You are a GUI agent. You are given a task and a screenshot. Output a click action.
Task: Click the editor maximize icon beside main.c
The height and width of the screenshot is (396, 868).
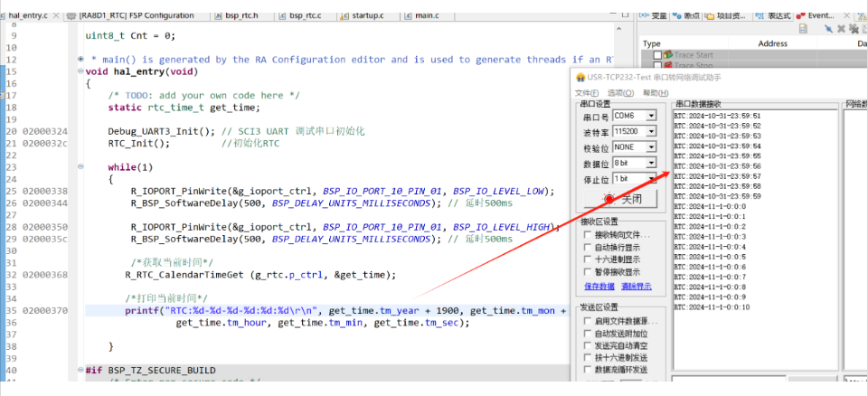pyautogui.click(x=626, y=14)
